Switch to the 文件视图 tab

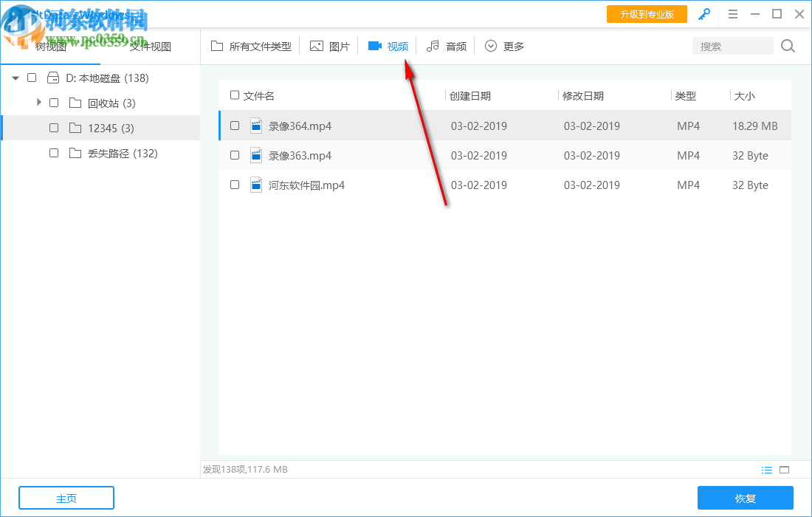[149, 45]
